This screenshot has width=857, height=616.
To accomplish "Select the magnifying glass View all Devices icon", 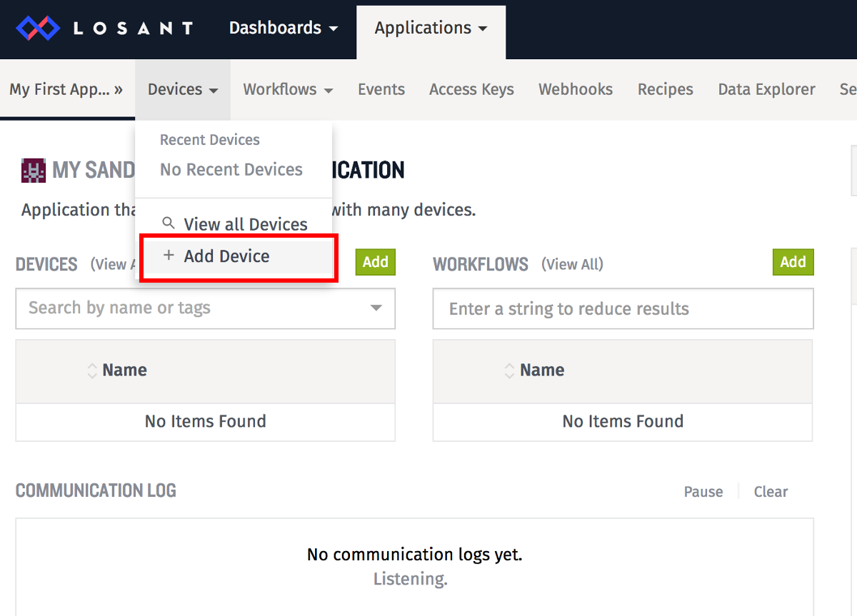I will tap(170, 223).
